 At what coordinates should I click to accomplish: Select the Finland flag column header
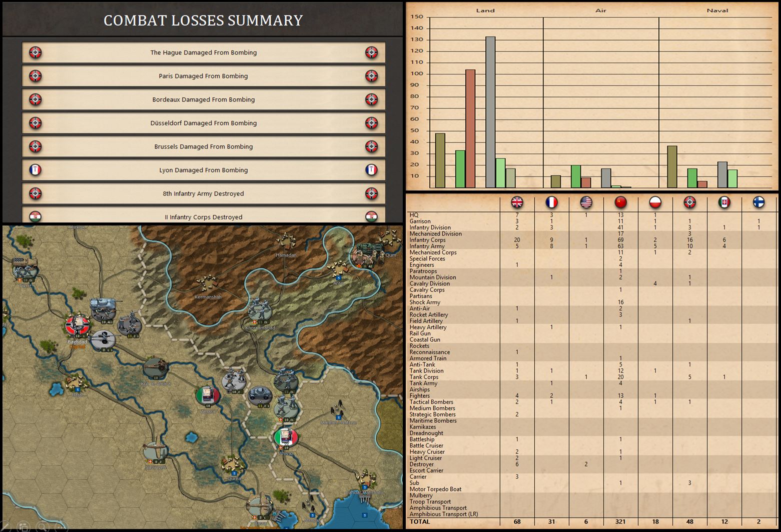coord(758,202)
